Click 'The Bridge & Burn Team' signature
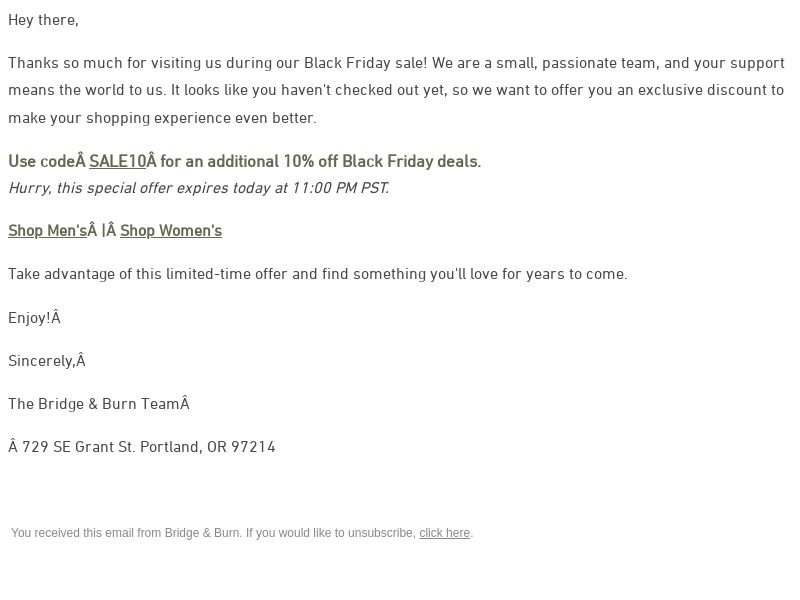The width and height of the screenshot is (800, 600). (x=94, y=404)
